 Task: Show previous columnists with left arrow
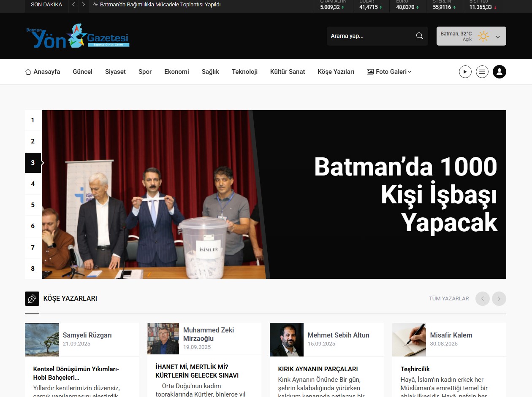coord(482,299)
